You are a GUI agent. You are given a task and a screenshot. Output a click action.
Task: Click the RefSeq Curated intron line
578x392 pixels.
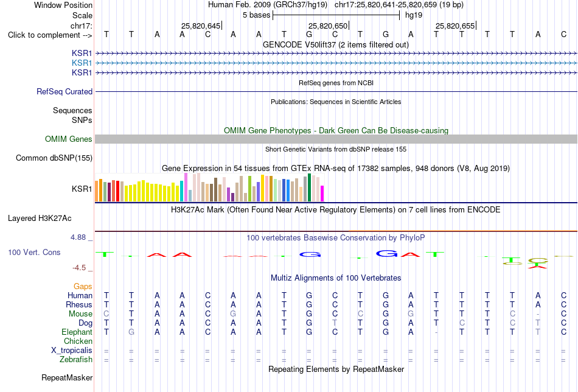tap(336, 91)
